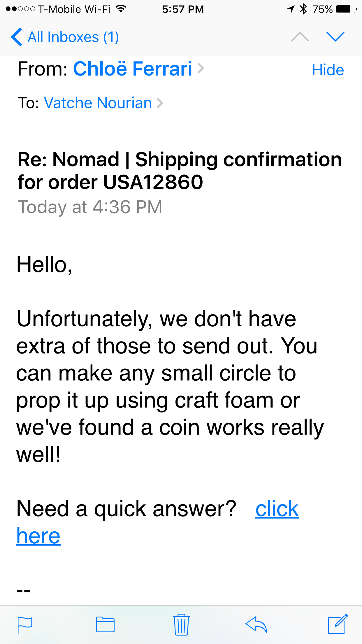Image resolution: width=362 pixels, height=644 pixels.
Task: Expand chevron next to Vatche Nourian
Action: pyautogui.click(x=160, y=103)
